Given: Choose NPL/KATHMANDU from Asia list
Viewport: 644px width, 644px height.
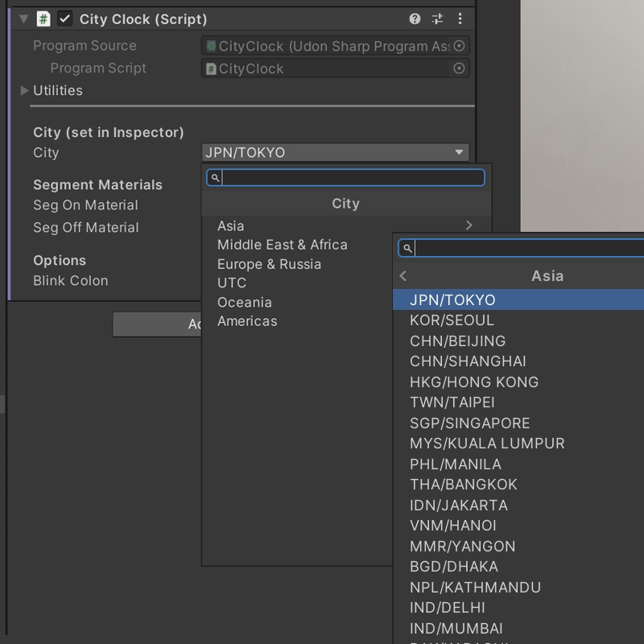Looking at the screenshot, I should pyautogui.click(x=518, y=588).
